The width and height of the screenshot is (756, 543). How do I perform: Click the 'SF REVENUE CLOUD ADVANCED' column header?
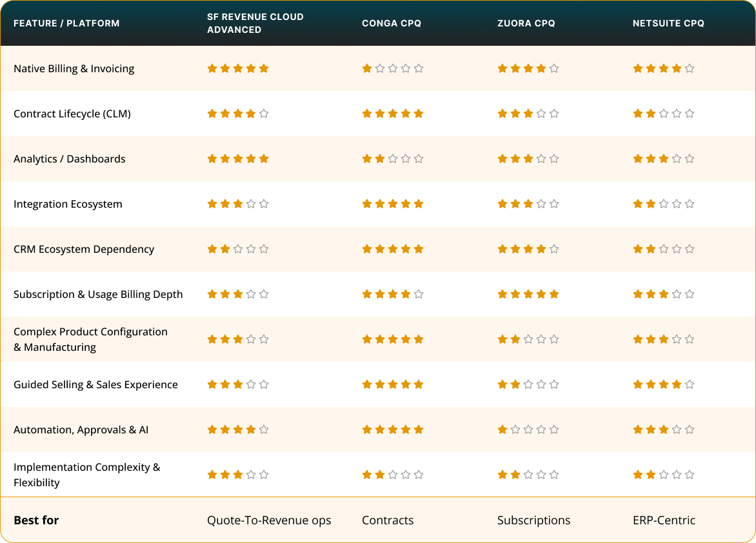pos(255,23)
